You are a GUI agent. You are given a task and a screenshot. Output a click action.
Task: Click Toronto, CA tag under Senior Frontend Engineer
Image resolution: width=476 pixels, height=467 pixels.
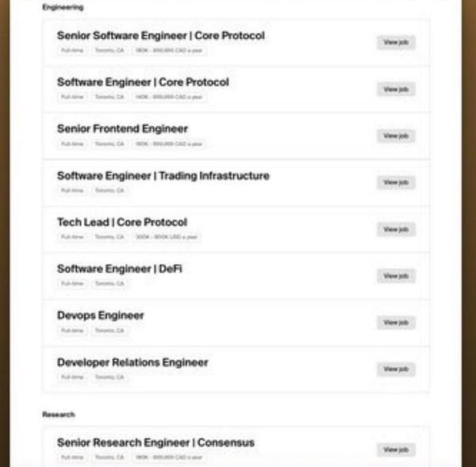[x=109, y=144]
